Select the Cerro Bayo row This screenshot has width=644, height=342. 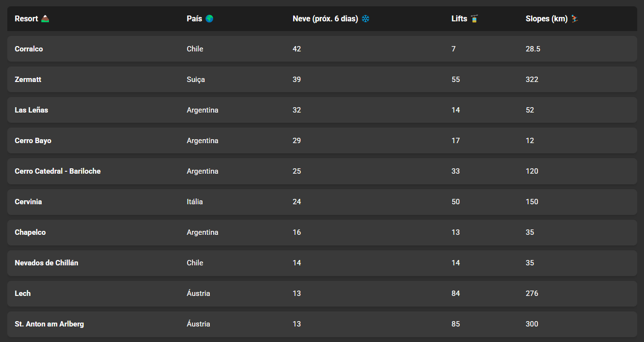click(322, 141)
